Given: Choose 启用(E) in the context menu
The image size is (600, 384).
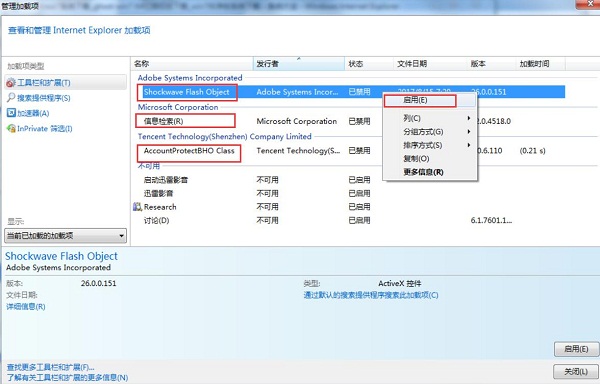Looking at the screenshot, I should coord(429,100).
